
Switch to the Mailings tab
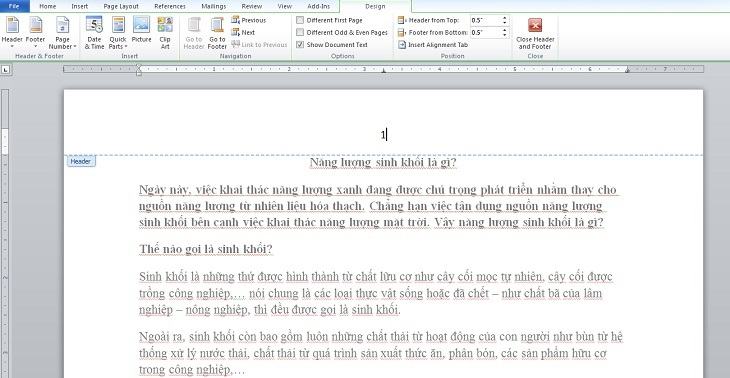point(214,6)
